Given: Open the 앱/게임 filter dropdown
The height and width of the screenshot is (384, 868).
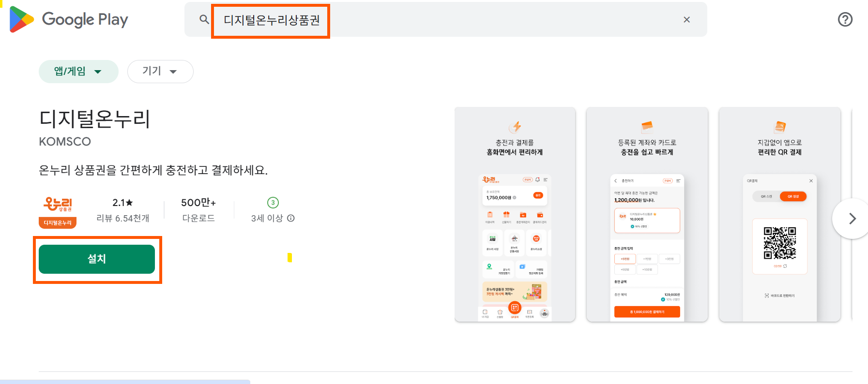Looking at the screenshot, I should tap(78, 72).
